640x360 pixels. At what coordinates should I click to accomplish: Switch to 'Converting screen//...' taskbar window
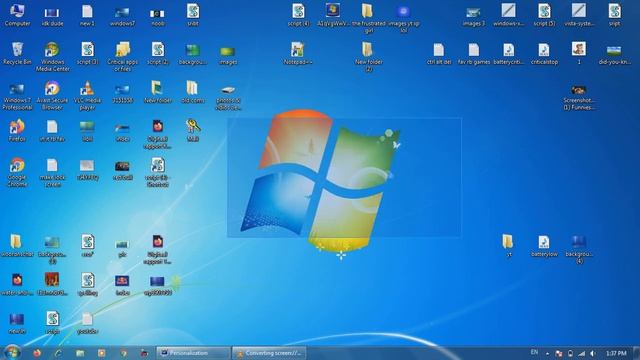[x=269, y=353]
